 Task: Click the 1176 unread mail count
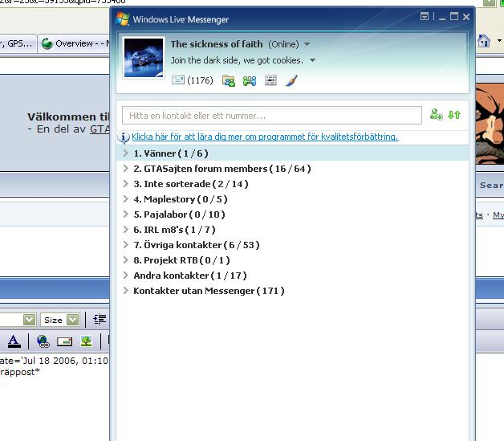[200, 80]
